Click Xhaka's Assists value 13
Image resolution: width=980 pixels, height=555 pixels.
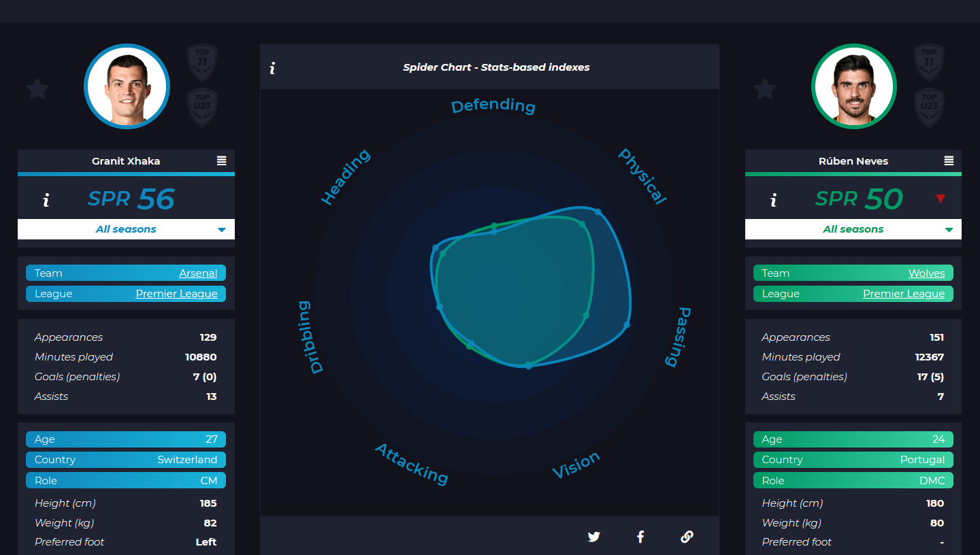pos(212,397)
